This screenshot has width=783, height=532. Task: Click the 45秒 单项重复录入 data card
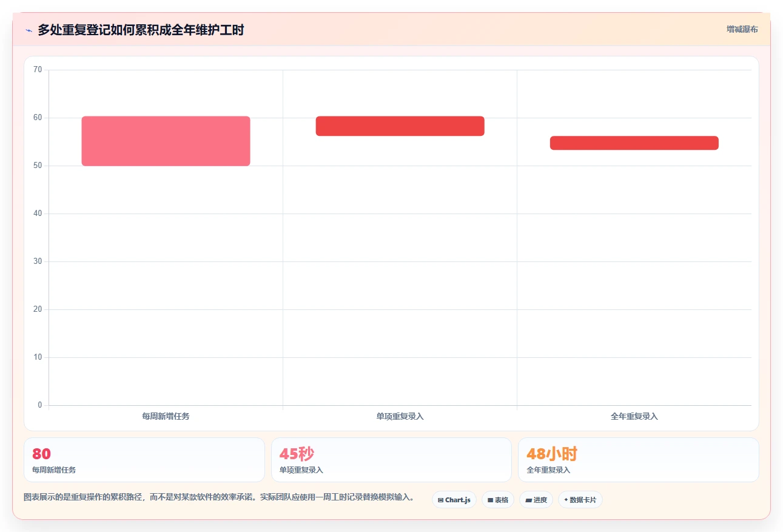(391, 460)
